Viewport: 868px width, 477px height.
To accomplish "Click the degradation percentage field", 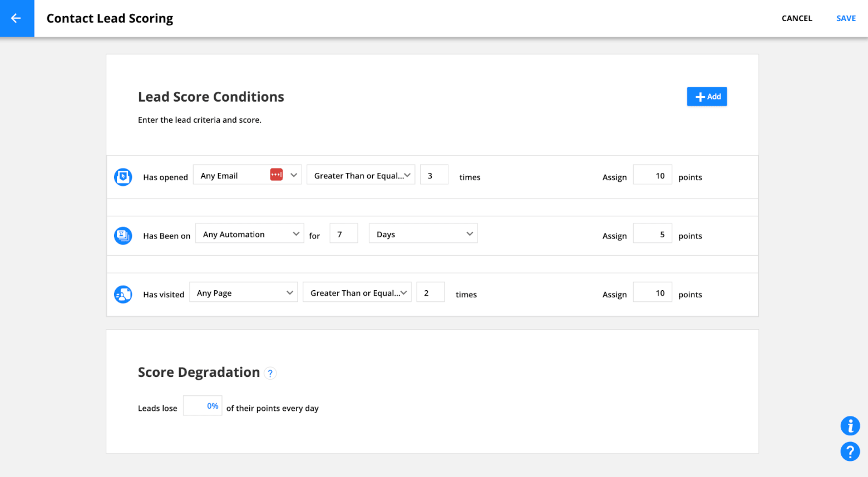I will pyautogui.click(x=203, y=406).
